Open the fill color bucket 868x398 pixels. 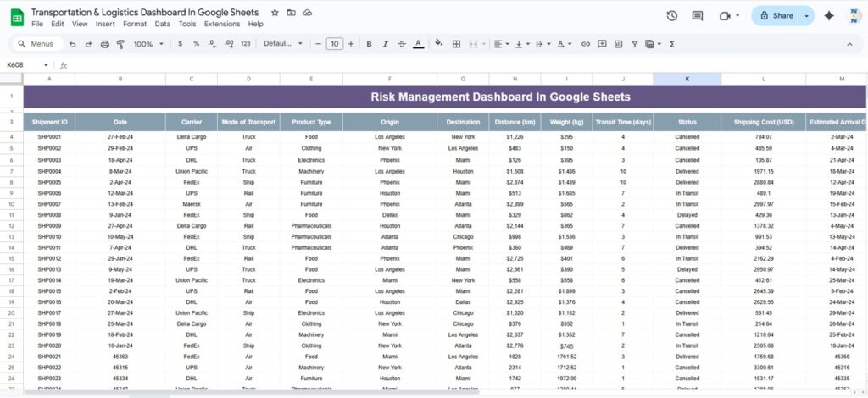tap(439, 43)
